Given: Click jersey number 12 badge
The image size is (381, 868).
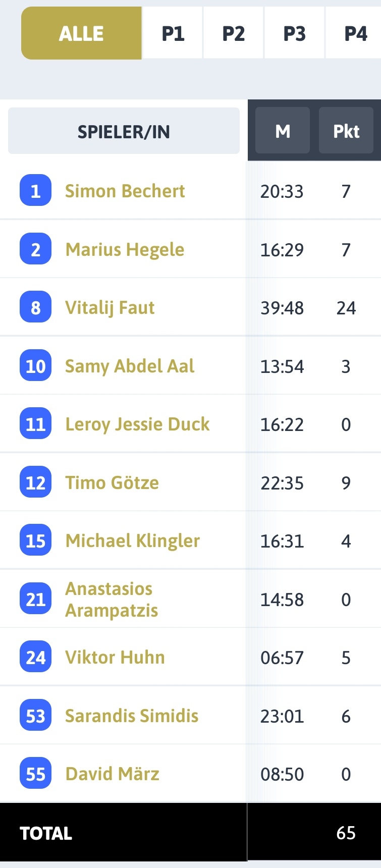Looking at the screenshot, I should [x=35, y=482].
